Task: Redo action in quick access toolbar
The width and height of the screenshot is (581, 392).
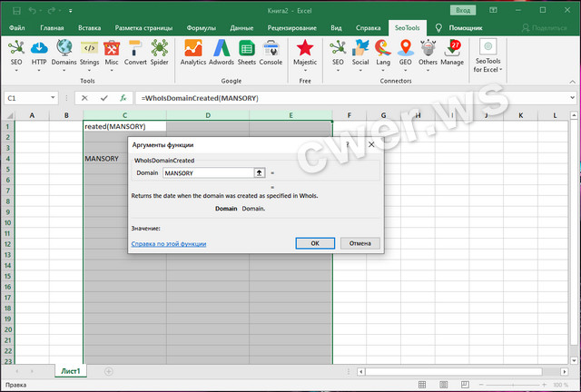Action: click(51, 11)
